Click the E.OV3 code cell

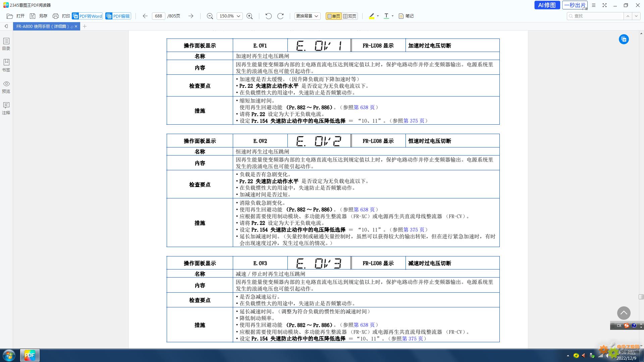pyautogui.click(x=260, y=263)
